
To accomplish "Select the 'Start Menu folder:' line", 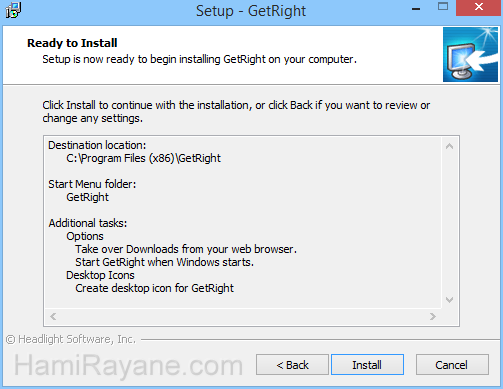I will [92, 184].
